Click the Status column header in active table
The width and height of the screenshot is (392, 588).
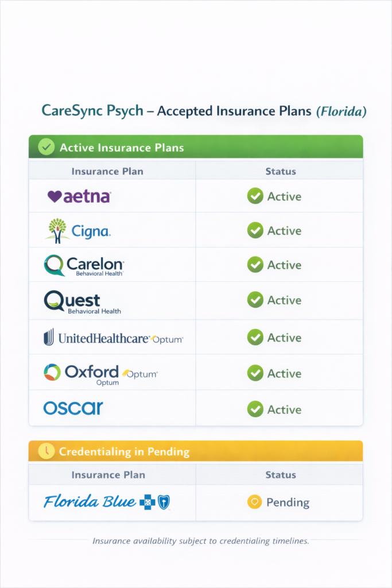[281, 171]
